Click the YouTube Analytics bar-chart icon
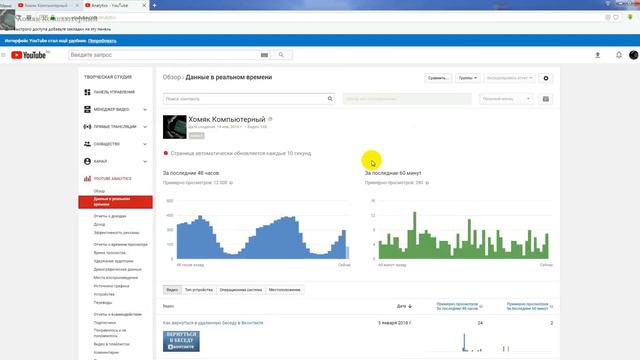This screenshot has width=640, height=360. 87,178
